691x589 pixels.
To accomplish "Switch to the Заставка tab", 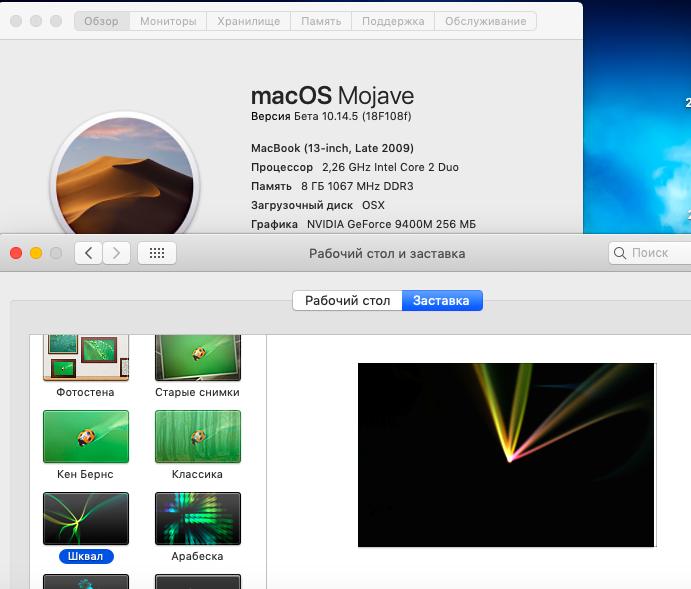I will coord(442,300).
